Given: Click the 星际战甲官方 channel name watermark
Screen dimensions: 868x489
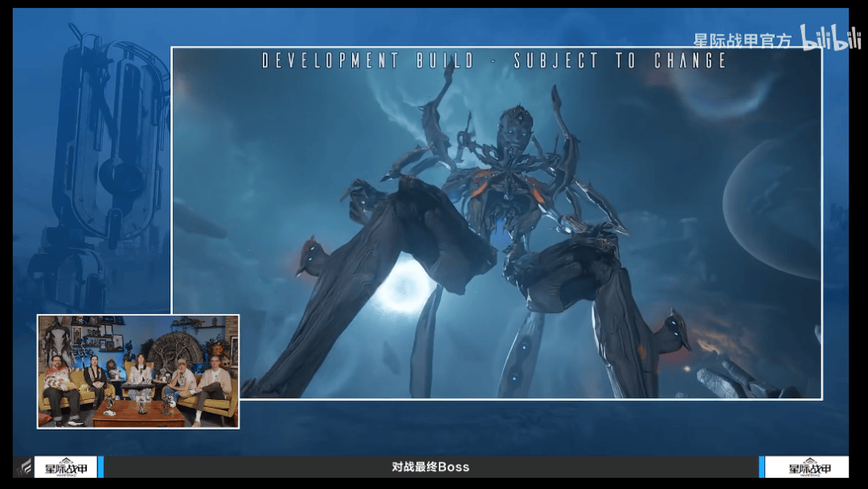Looking at the screenshot, I should pos(743,39).
